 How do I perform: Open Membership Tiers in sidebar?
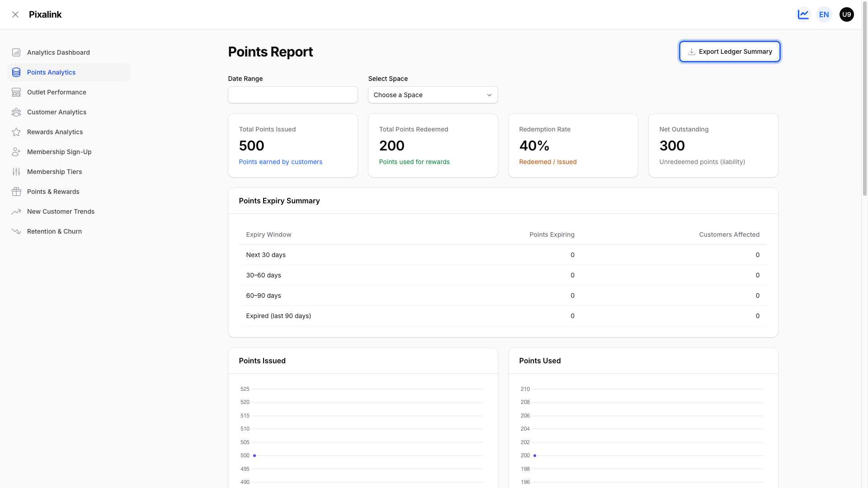pyautogui.click(x=69, y=172)
